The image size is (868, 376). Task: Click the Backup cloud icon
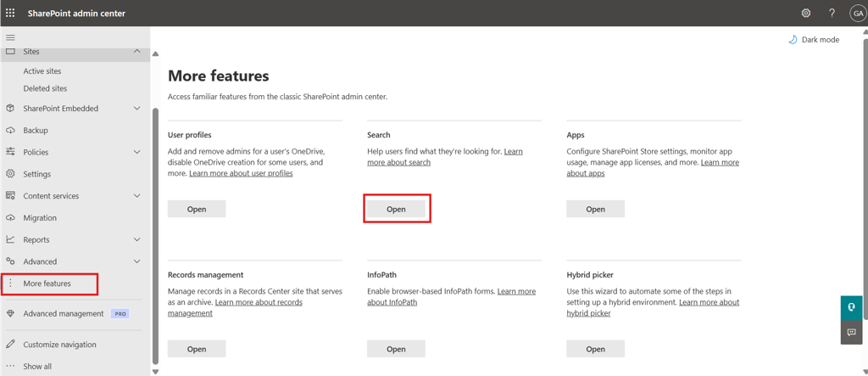point(10,131)
